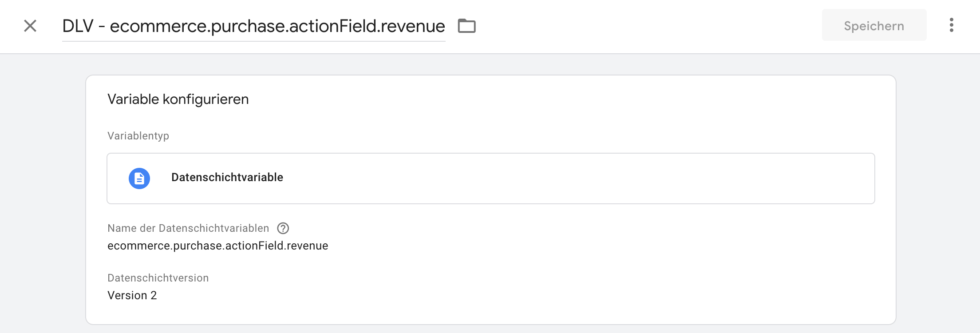Click empty space inside the variable type box
980x333 pixels.
click(577, 178)
